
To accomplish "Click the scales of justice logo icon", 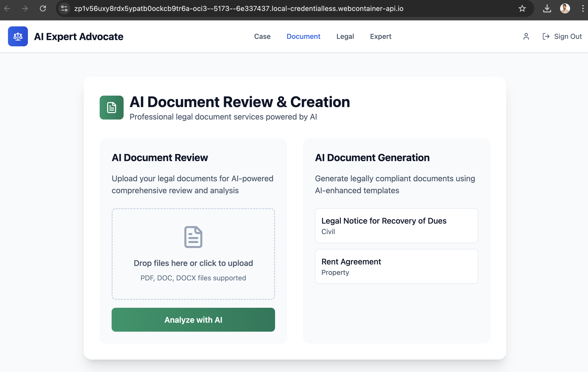I will (x=18, y=36).
